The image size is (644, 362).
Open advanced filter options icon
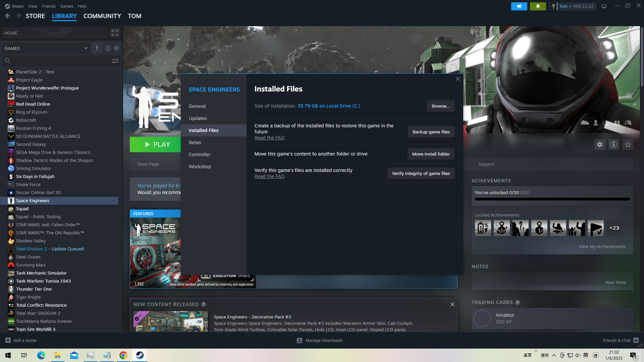click(115, 61)
